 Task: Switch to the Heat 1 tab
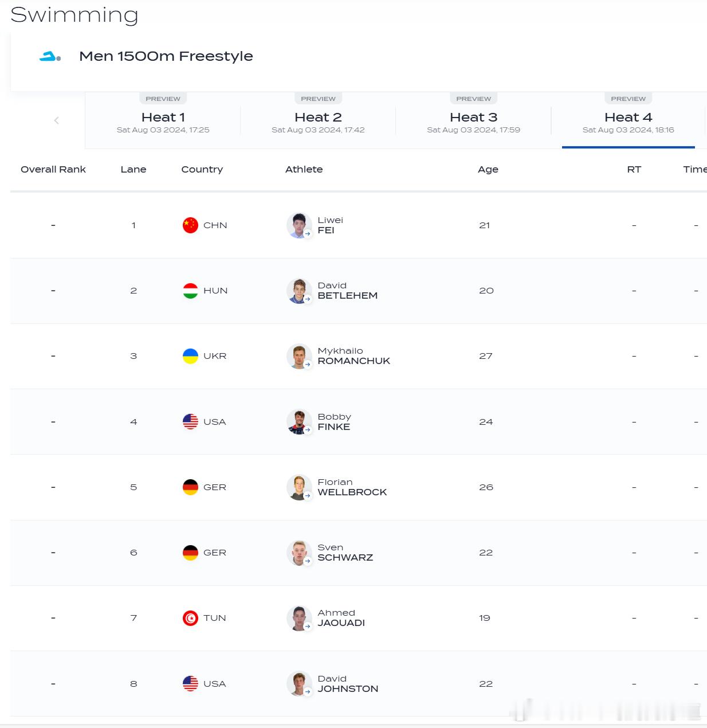(x=163, y=120)
